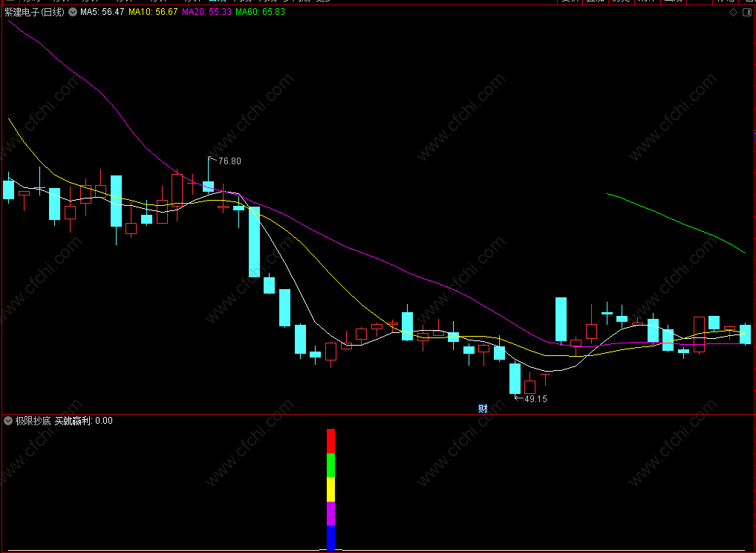Click the MA5: 56.47 label
Screen dimensions: 756x553
click(102, 12)
